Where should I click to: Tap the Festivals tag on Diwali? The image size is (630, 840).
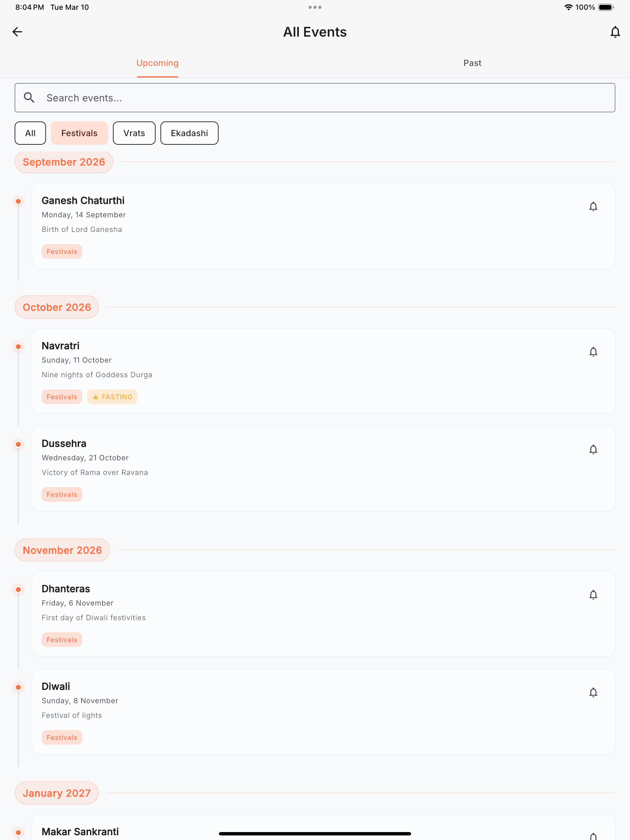(62, 737)
